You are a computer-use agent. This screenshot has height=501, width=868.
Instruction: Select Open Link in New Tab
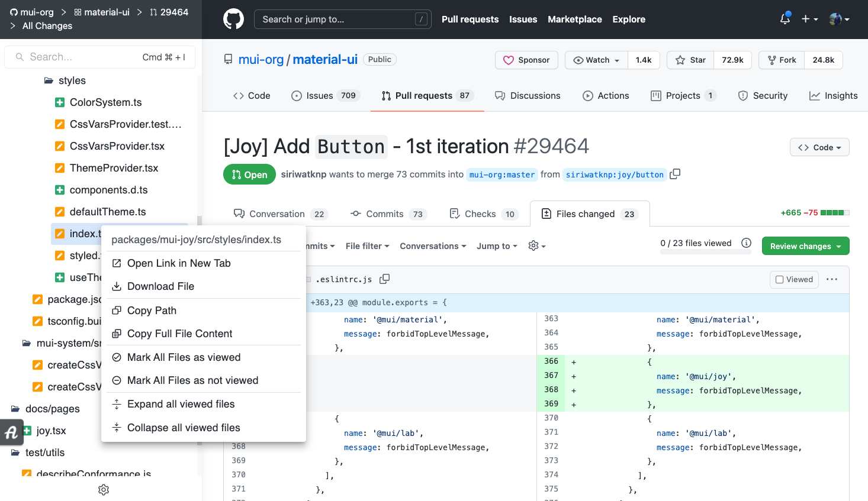(204, 263)
